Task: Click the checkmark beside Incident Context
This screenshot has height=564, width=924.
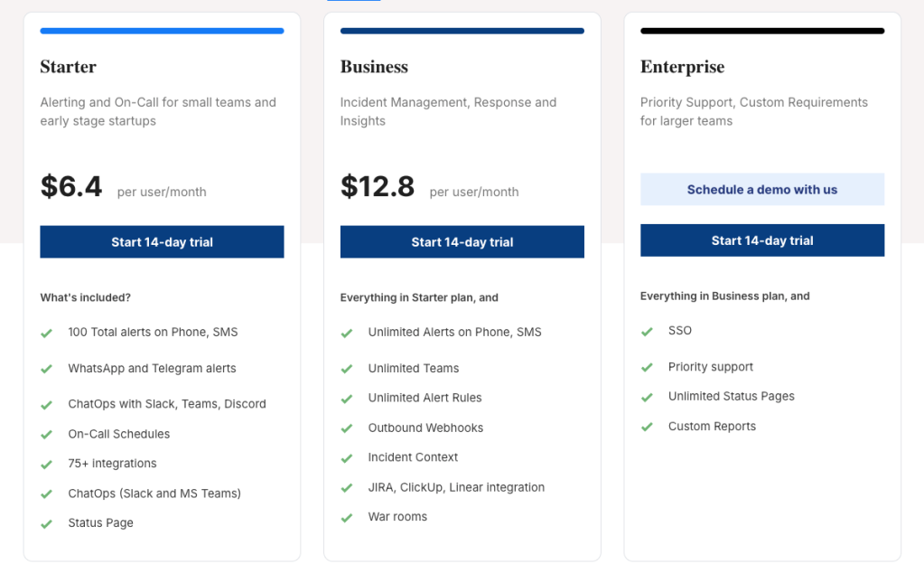Action: pos(347,457)
